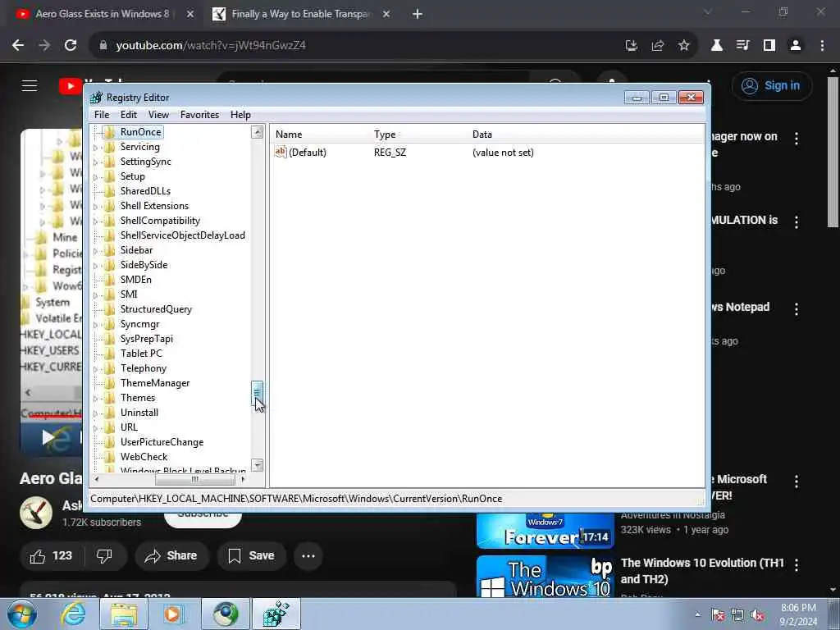Open the File menu in Registry Editor
This screenshot has width=840, height=630.
click(101, 115)
